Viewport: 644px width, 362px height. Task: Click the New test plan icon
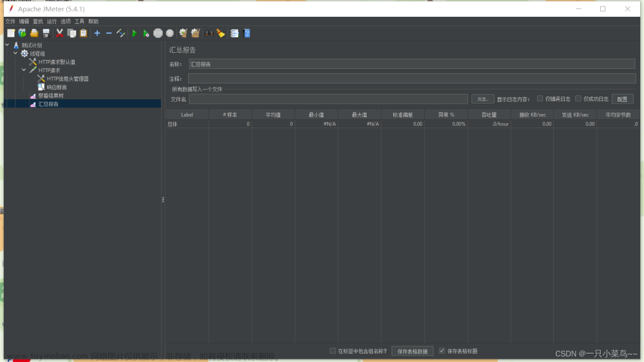pos(11,33)
